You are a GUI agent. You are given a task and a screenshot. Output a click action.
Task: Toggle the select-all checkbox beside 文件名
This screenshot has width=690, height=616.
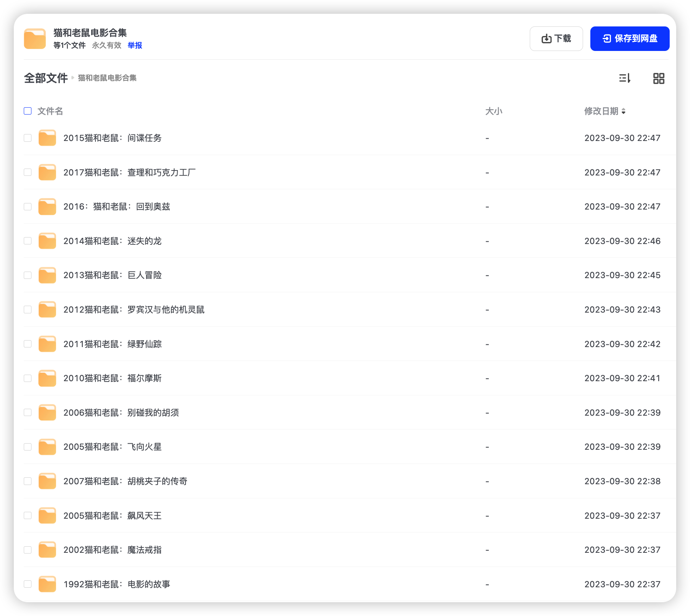pos(28,111)
